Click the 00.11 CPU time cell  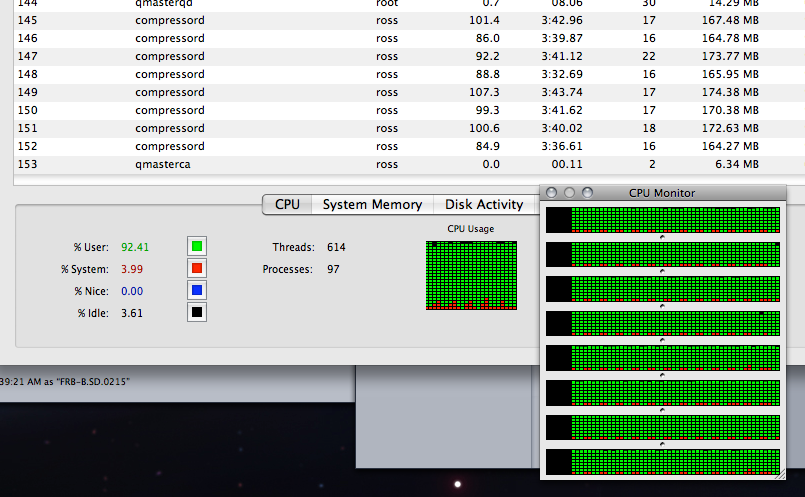click(567, 164)
